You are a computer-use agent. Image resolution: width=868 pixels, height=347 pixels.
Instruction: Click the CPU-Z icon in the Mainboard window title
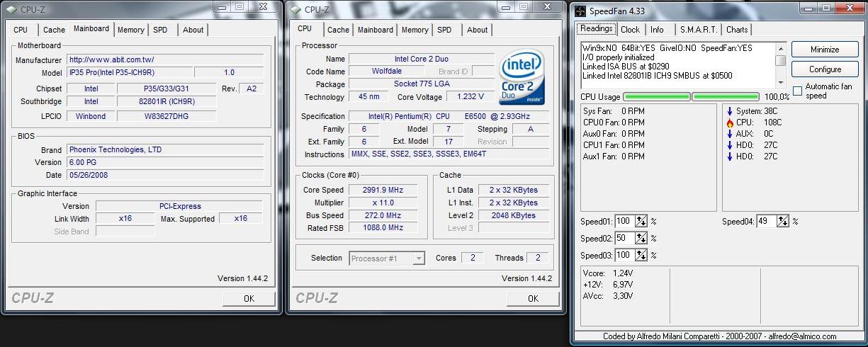click(12, 9)
